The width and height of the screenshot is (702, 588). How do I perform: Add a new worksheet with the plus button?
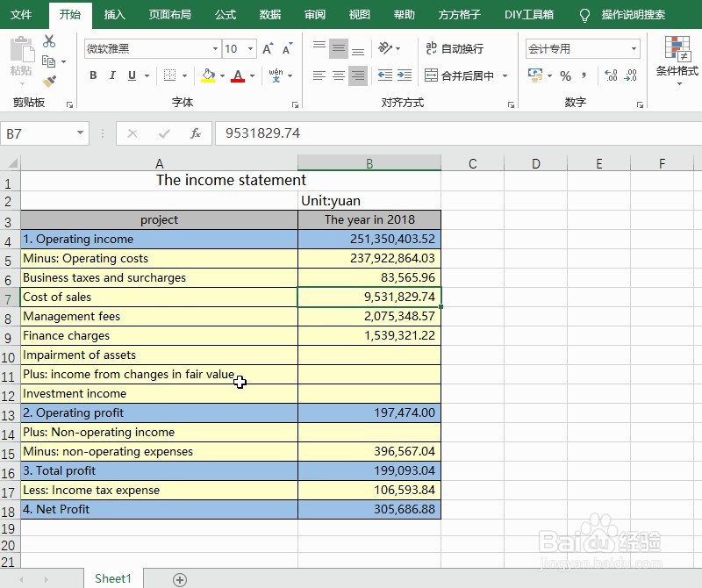pyautogui.click(x=179, y=578)
